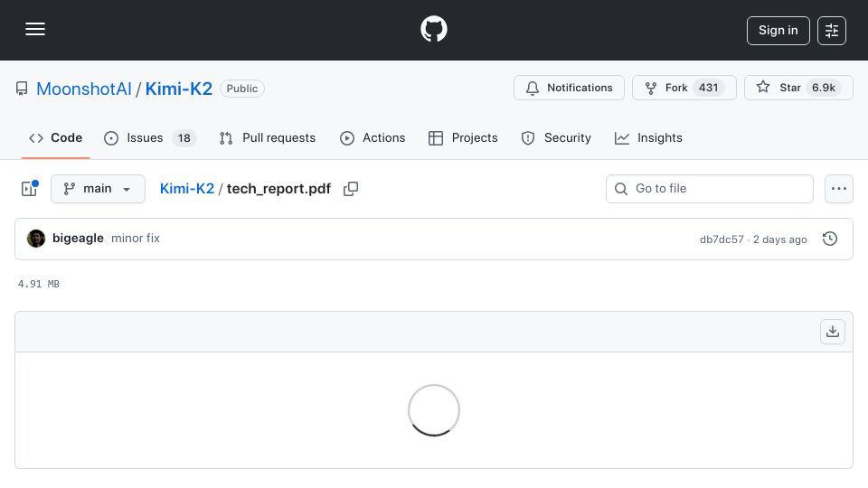Screen dimensions: 868x488
Task: Click the Notifications button
Action: (569, 88)
